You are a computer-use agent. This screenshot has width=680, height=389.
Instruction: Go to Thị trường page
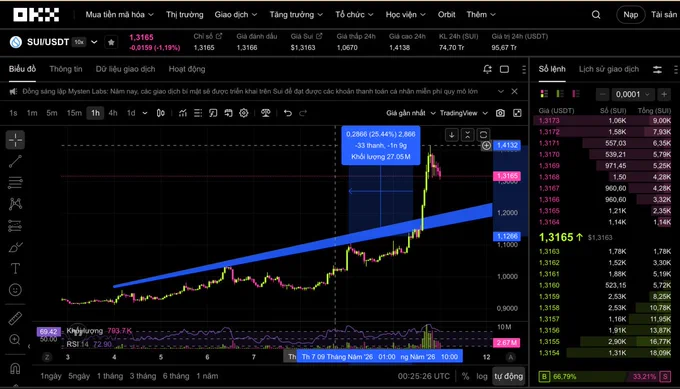pyautogui.click(x=184, y=15)
